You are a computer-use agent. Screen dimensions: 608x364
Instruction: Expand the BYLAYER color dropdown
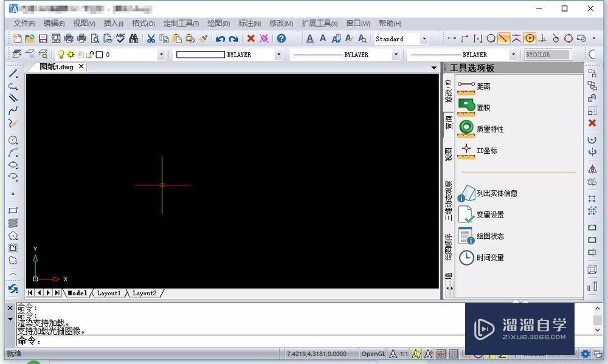tap(279, 54)
